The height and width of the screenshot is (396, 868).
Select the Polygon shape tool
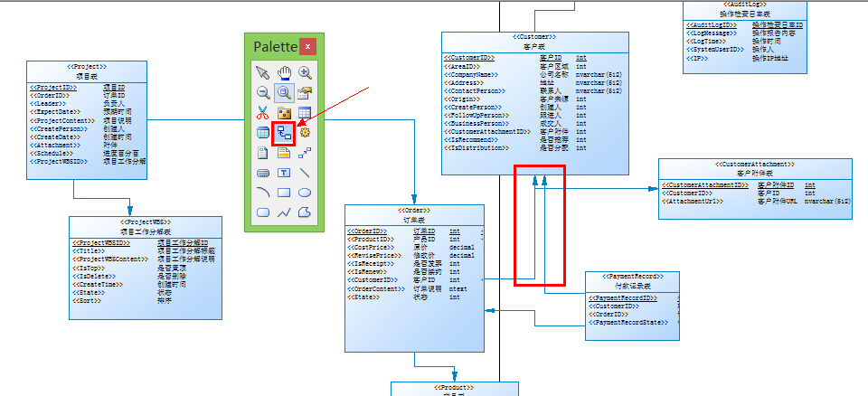pyautogui.click(x=305, y=212)
